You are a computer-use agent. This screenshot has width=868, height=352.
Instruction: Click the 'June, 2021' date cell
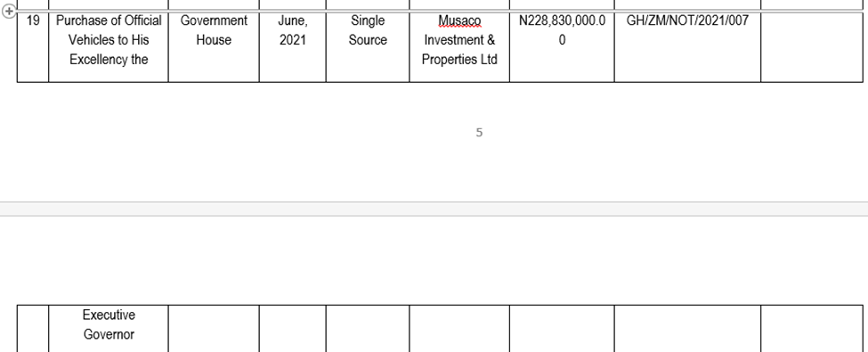[292, 46]
